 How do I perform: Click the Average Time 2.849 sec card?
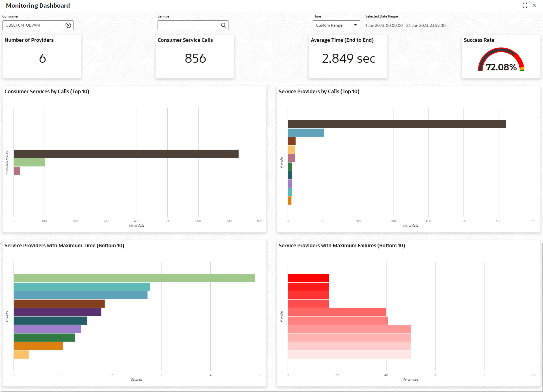click(x=348, y=56)
